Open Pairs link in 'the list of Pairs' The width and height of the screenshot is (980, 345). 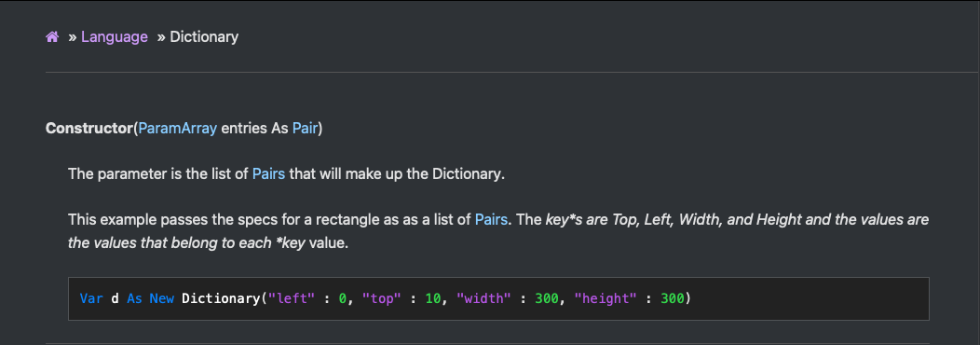click(268, 174)
